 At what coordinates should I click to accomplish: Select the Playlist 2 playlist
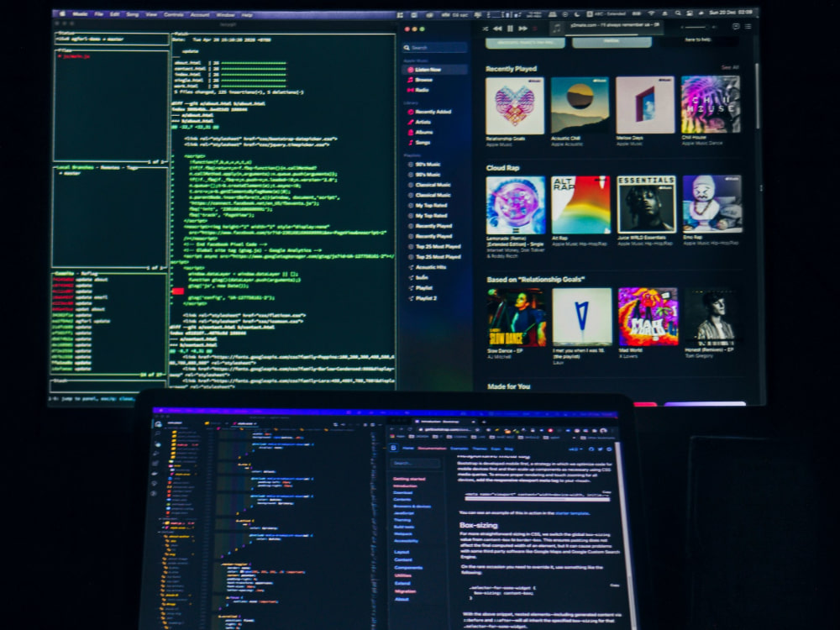pyautogui.click(x=423, y=298)
